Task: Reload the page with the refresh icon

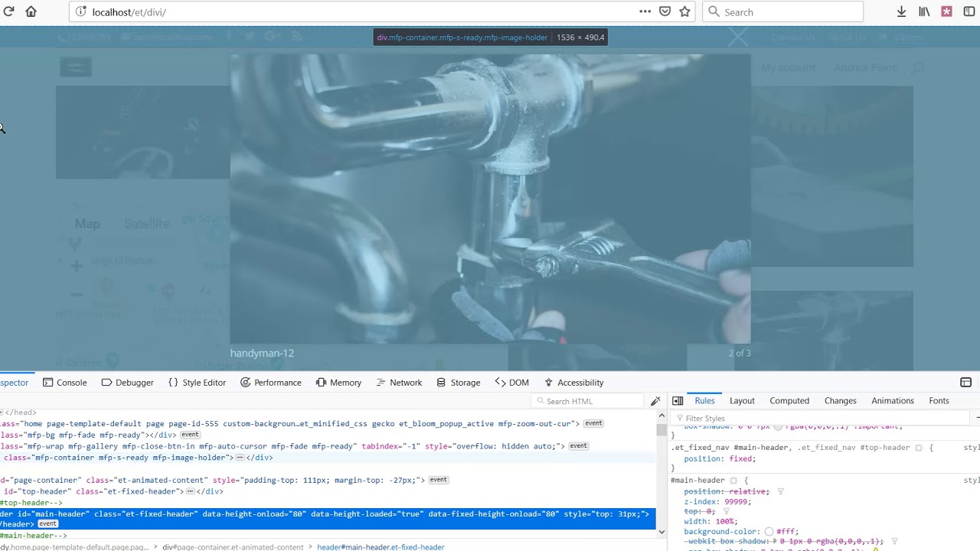Action: (x=8, y=11)
